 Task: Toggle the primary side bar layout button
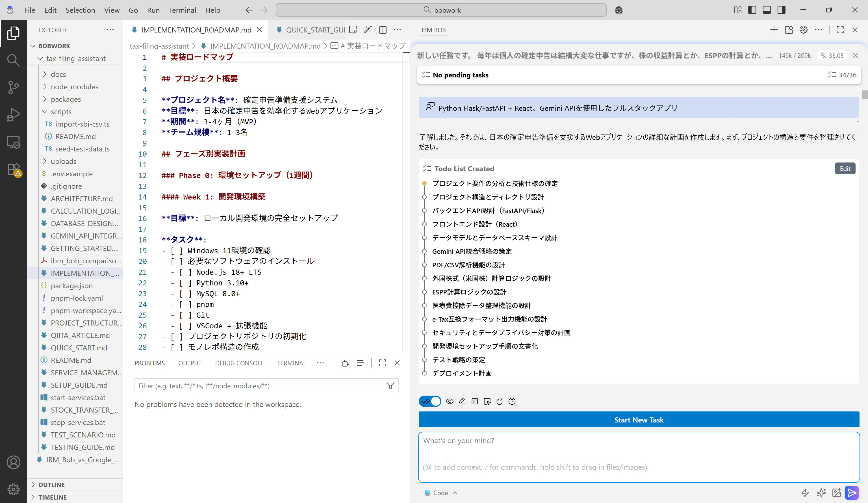(752, 10)
